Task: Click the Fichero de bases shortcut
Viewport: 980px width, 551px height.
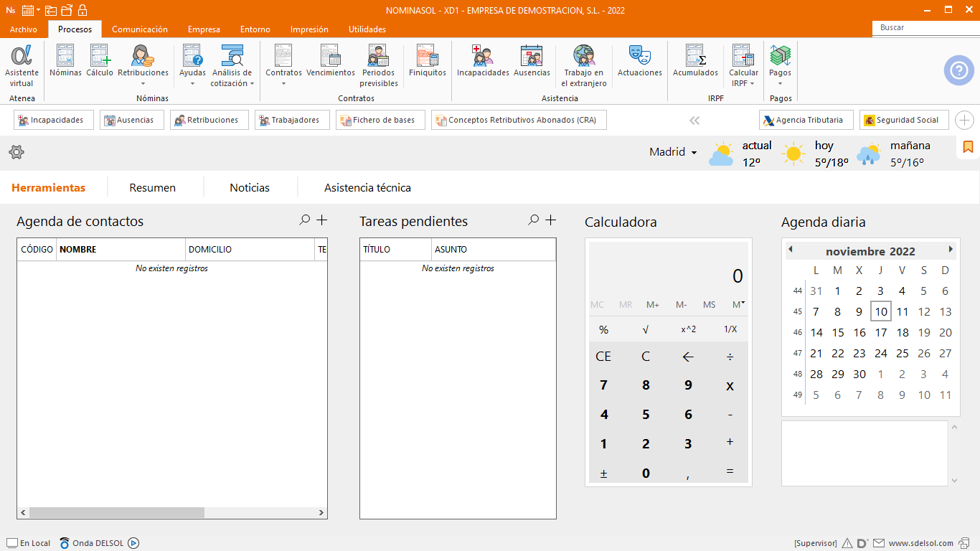Action: [380, 120]
